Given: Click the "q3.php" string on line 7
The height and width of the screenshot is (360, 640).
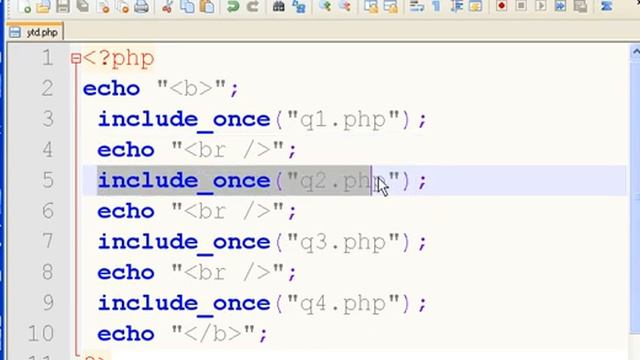Looking at the screenshot, I should [x=343, y=242].
